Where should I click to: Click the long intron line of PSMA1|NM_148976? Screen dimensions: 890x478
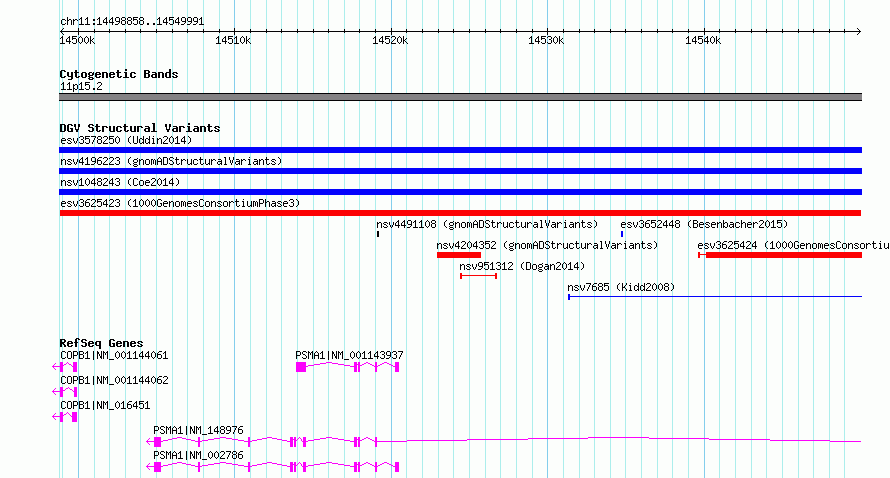pyautogui.click(x=619, y=439)
